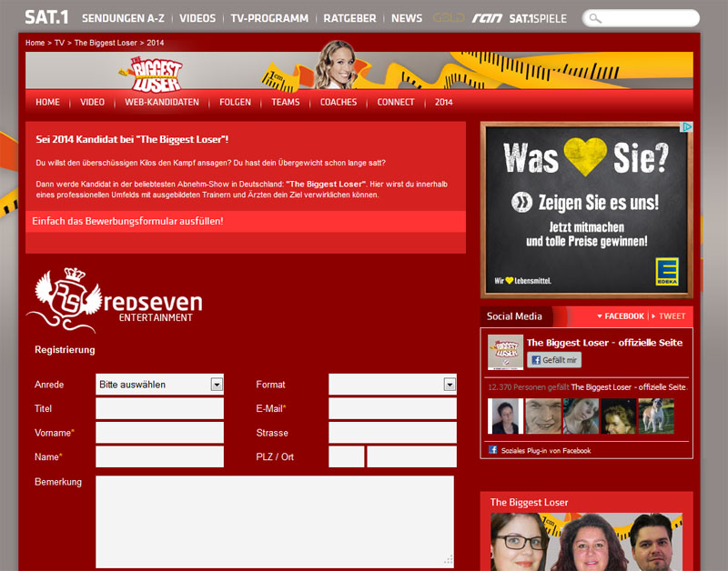
Task: Open the Format dropdown in the form
Action: (x=392, y=385)
